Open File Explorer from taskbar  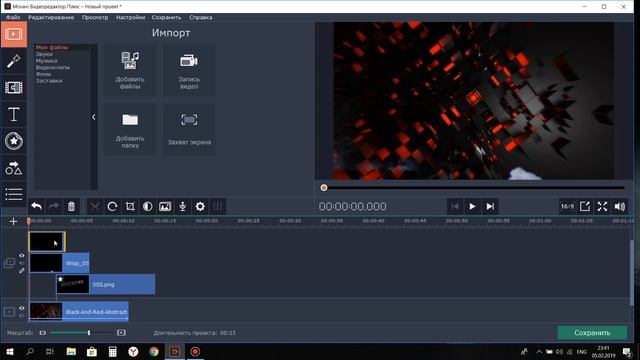[x=71, y=351]
